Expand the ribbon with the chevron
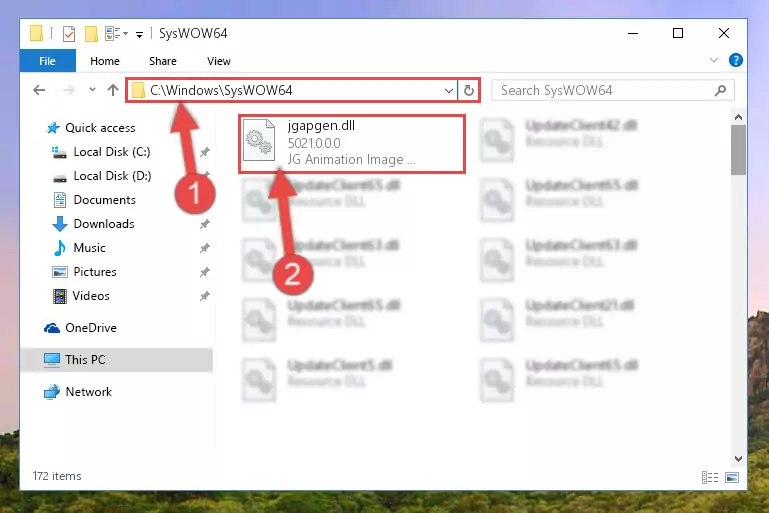This screenshot has width=769, height=513. [x=714, y=60]
